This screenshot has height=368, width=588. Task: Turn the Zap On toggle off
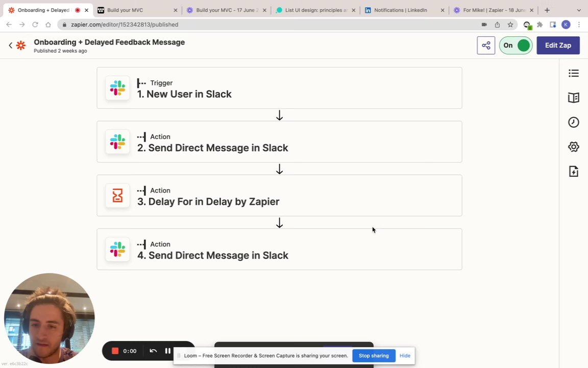516,45
